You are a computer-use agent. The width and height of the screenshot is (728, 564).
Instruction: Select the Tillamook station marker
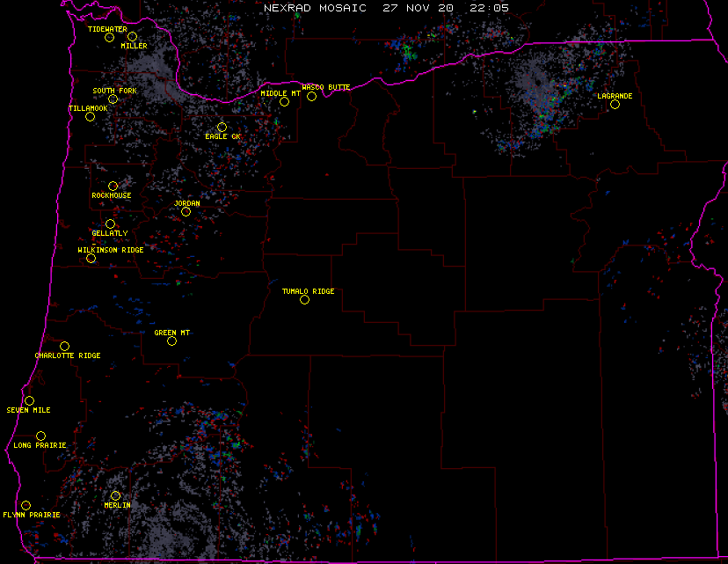point(90,116)
